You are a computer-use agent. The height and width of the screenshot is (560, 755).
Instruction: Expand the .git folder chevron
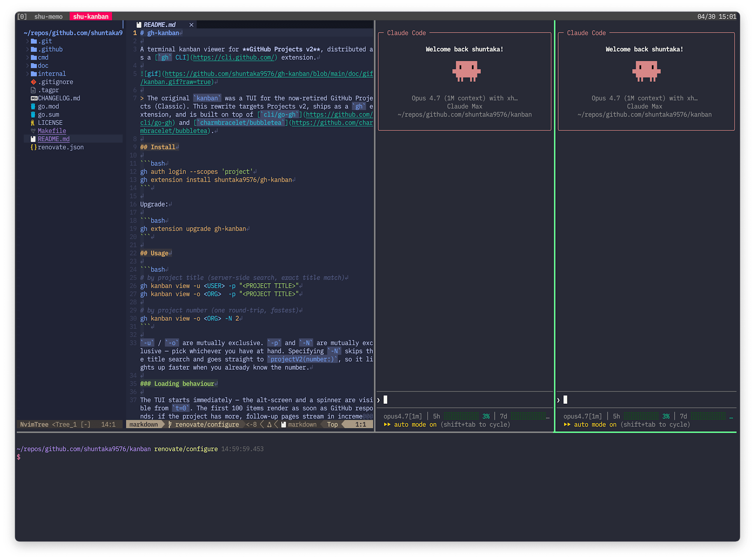pyautogui.click(x=27, y=41)
